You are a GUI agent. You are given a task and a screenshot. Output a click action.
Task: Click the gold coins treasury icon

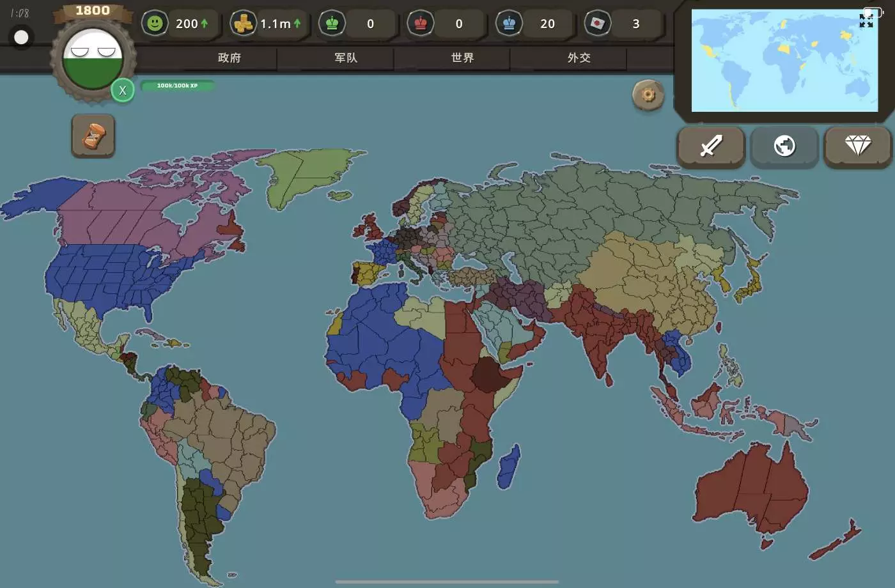click(x=243, y=24)
